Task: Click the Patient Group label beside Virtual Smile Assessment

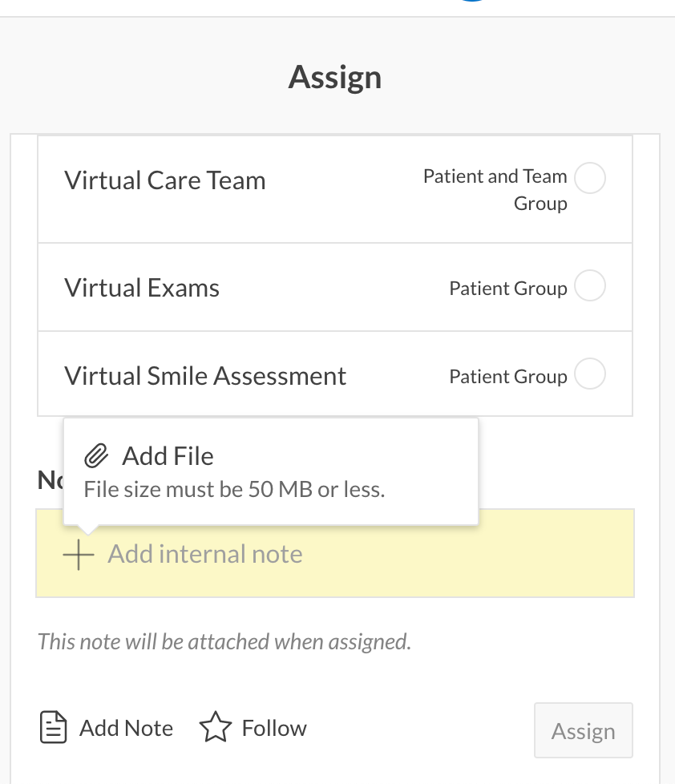Action: (507, 377)
